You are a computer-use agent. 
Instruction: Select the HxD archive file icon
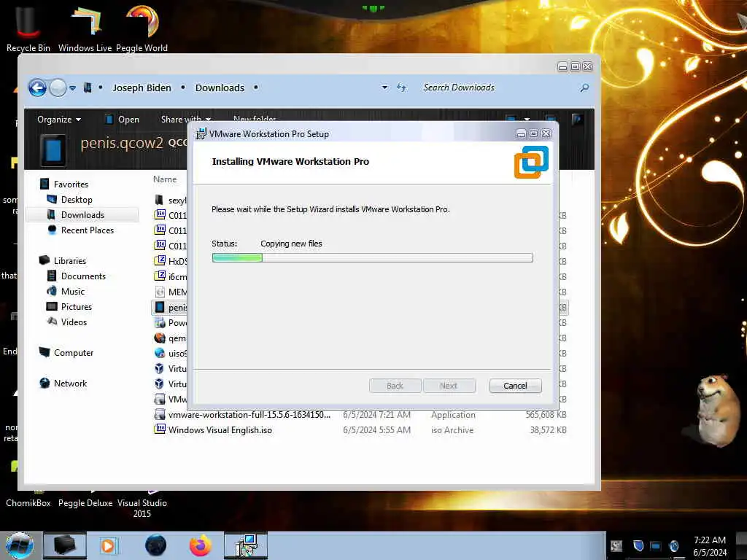click(x=160, y=261)
